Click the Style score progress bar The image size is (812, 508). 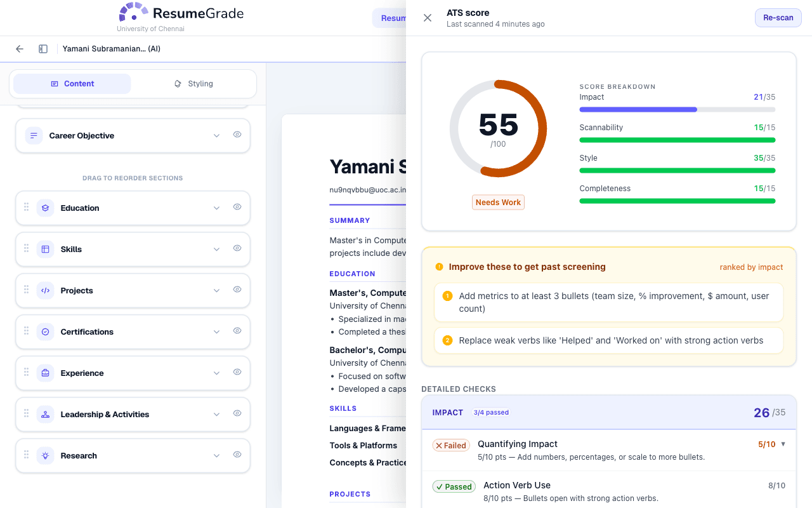coord(678,171)
